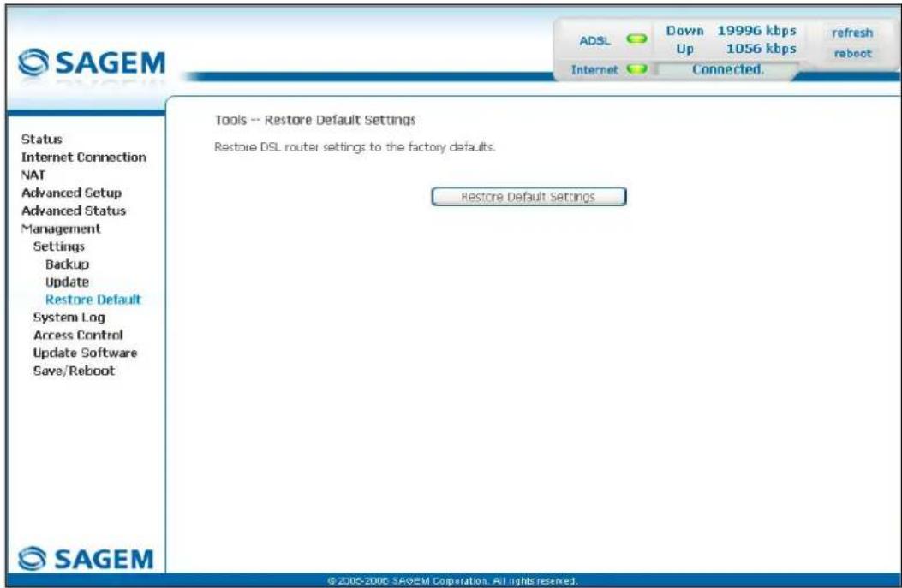Viewport: 902px width, 588px height.
Task: Select Settings under Management
Action: [x=58, y=246]
